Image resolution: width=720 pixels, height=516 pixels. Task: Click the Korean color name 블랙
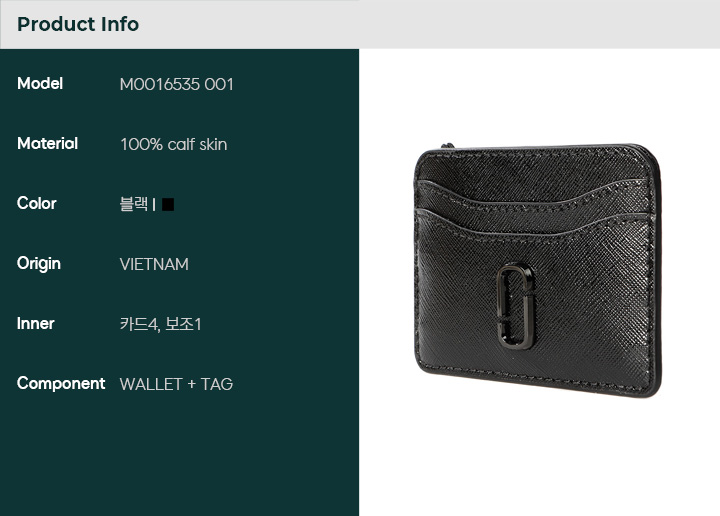click(134, 204)
